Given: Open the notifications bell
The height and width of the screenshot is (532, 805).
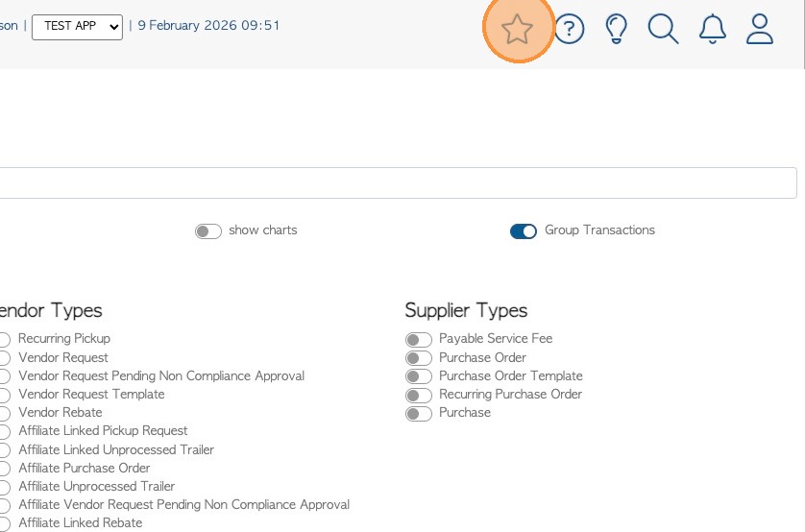Looking at the screenshot, I should [x=712, y=29].
